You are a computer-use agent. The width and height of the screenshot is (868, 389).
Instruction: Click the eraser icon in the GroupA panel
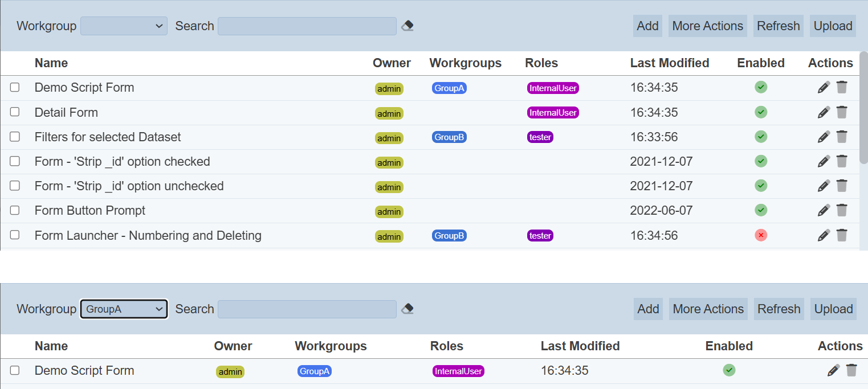tap(407, 309)
